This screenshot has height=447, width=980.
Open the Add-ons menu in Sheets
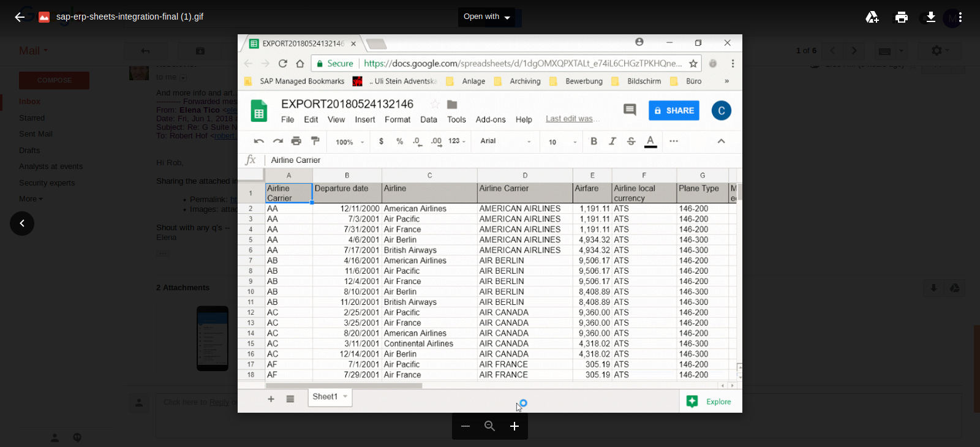click(491, 120)
